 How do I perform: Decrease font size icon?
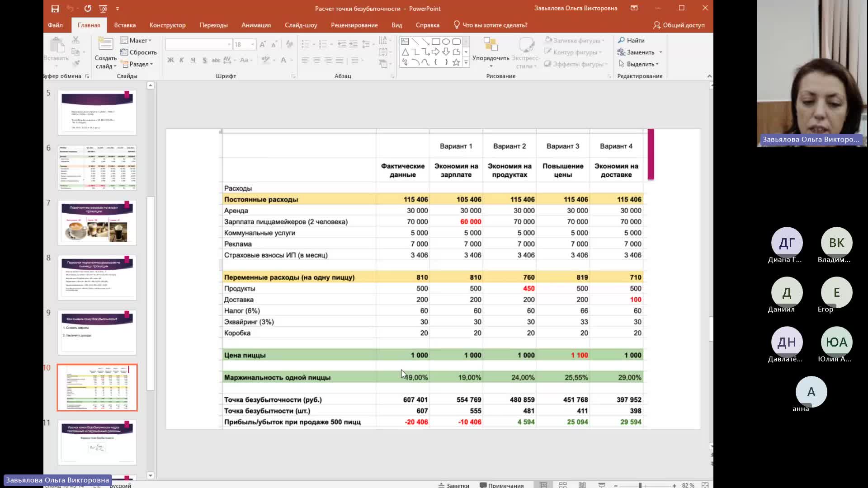click(x=274, y=44)
